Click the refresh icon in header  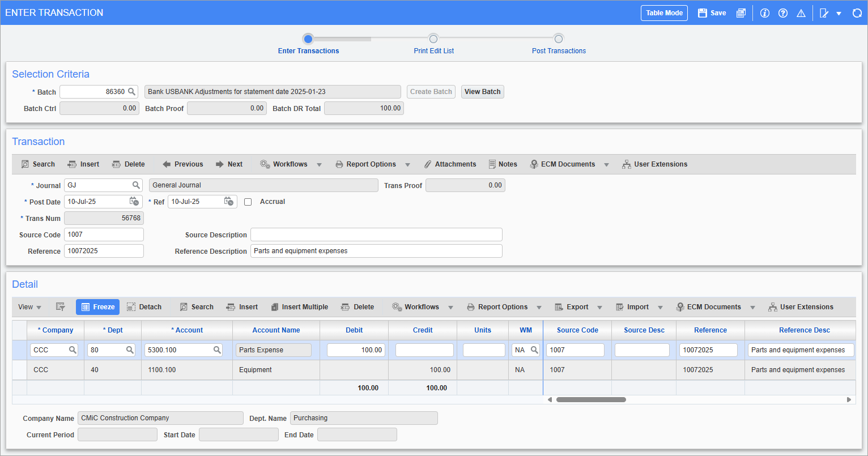(x=857, y=13)
